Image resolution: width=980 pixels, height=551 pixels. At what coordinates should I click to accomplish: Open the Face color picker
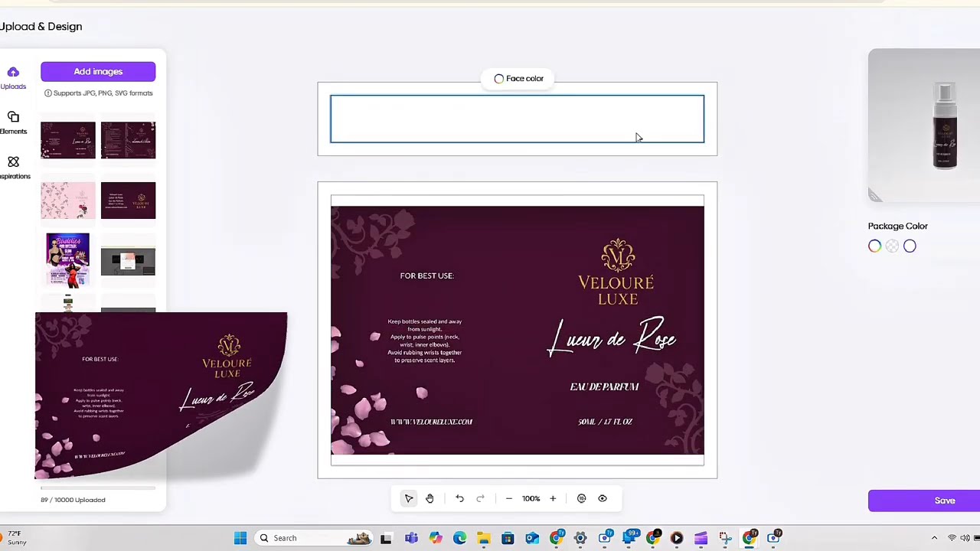(518, 78)
